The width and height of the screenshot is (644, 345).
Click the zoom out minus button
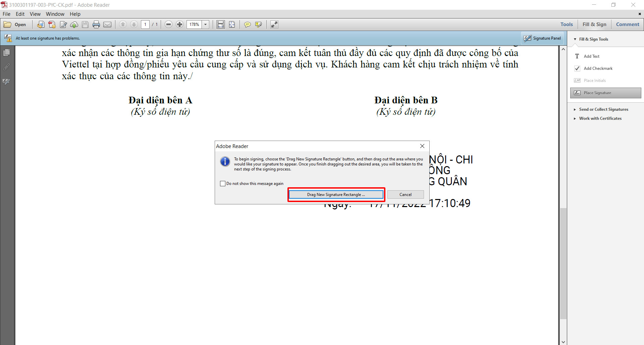pyautogui.click(x=169, y=24)
